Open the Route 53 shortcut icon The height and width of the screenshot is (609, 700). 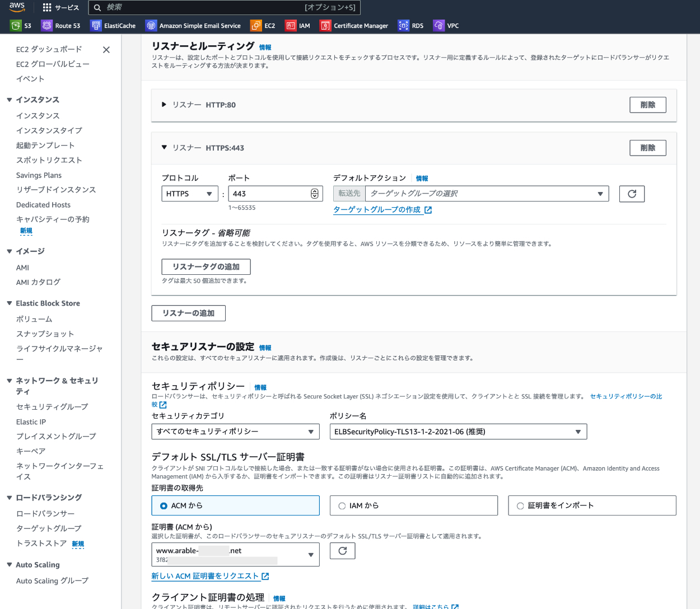point(47,26)
